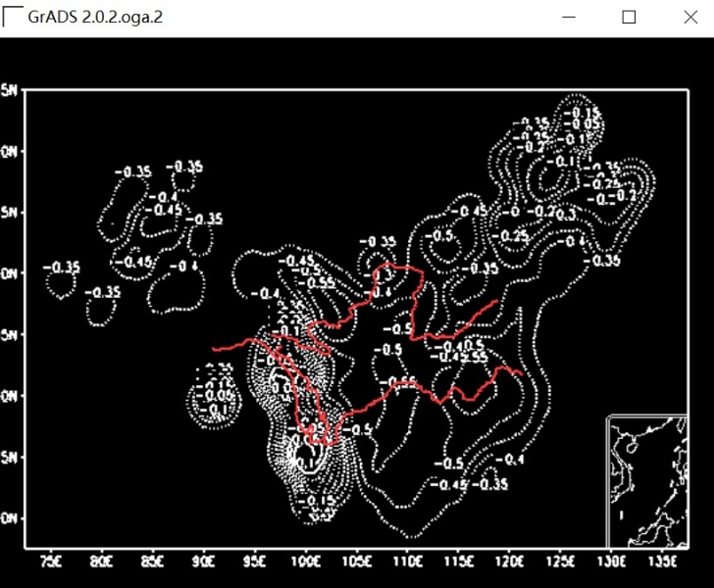Click the 100E label on bottom axis

coord(306,562)
